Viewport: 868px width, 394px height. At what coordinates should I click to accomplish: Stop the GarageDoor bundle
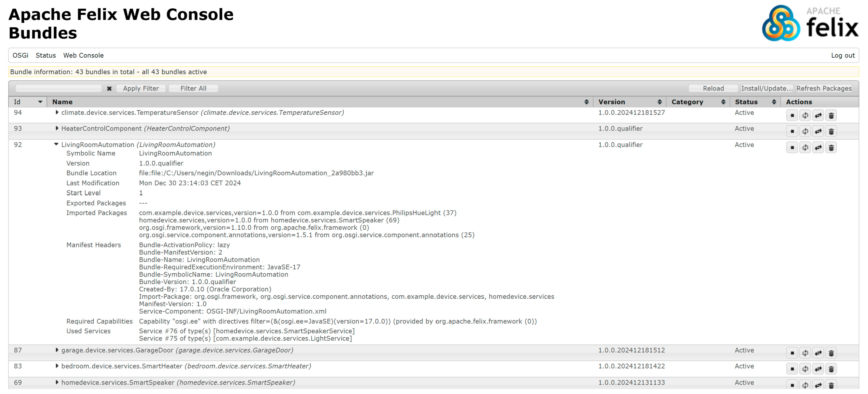click(792, 353)
